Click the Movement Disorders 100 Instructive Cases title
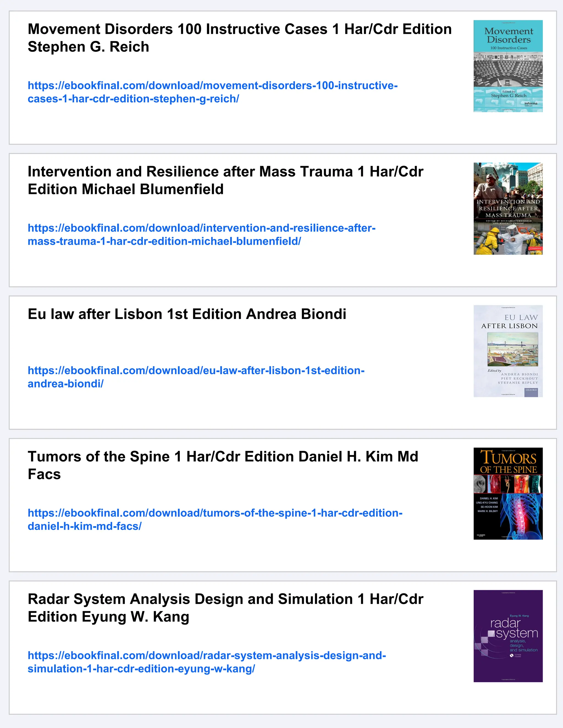Screen dimensions: 563x728 click(239, 38)
